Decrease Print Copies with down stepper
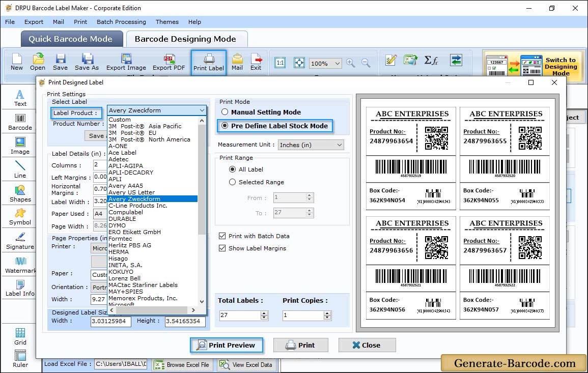Screen dimensions: 588x373 (x=327, y=318)
